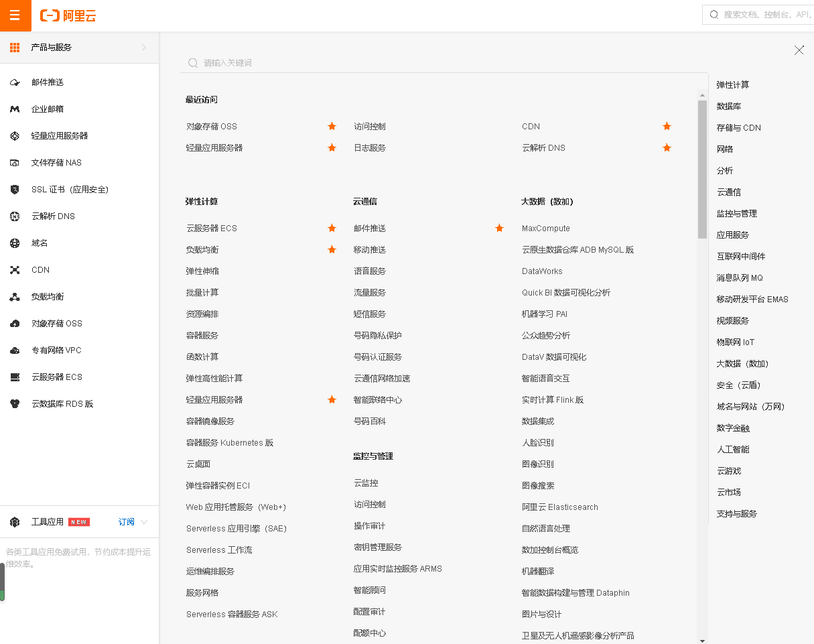814x644 pixels.
Task: Jump to 消息队列 MQ category
Action: (740, 278)
